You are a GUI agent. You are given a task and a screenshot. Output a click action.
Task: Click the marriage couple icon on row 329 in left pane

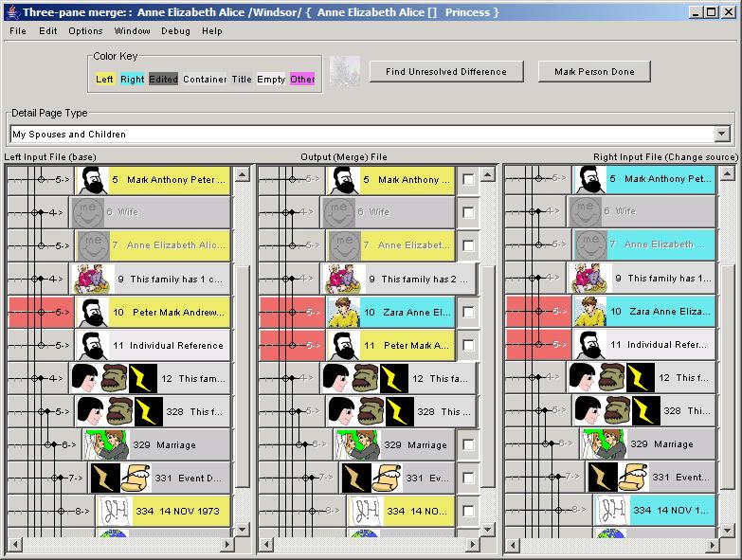(106, 444)
